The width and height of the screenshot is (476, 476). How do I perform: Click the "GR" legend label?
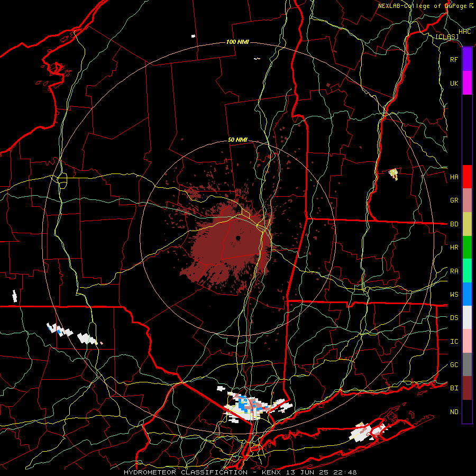[454, 200]
